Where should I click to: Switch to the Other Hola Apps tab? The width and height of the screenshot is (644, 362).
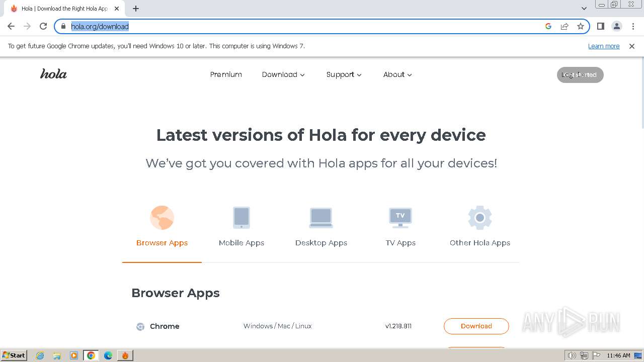point(480,227)
